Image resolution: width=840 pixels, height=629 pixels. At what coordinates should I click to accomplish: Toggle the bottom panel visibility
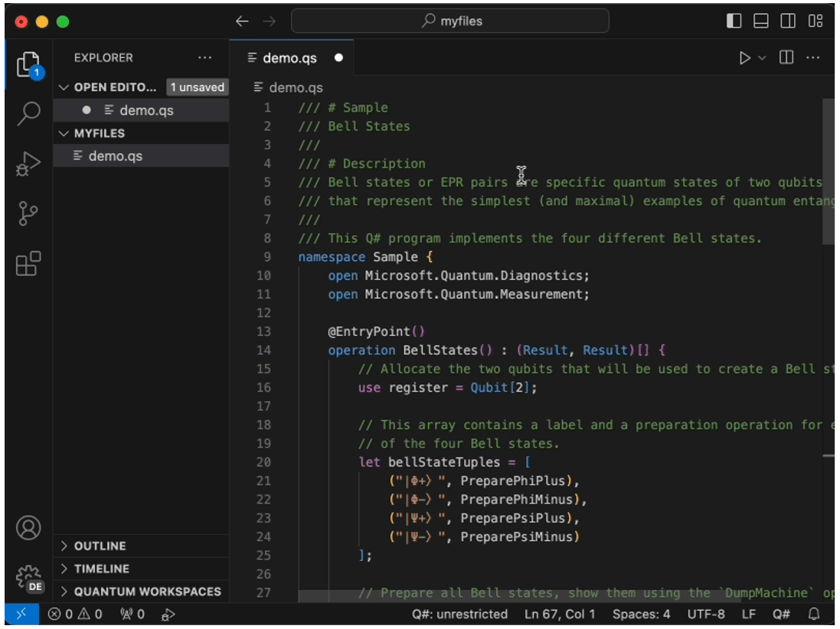pyautogui.click(x=760, y=21)
